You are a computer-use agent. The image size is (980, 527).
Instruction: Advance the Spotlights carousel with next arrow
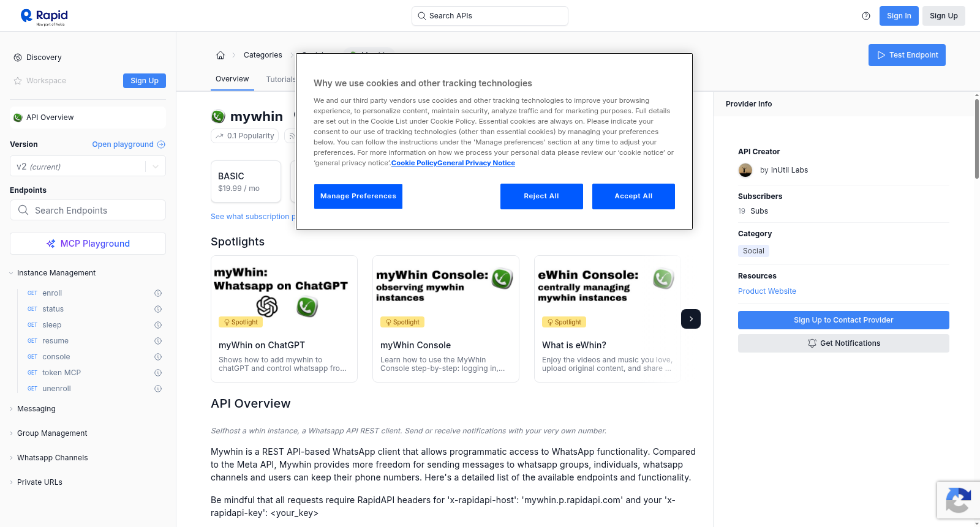(x=691, y=319)
